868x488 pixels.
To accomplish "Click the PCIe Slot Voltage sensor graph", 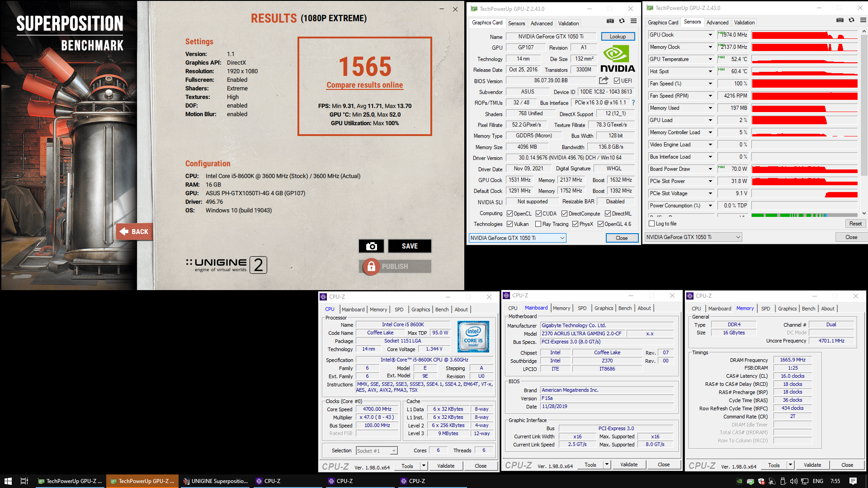I will [x=804, y=193].
